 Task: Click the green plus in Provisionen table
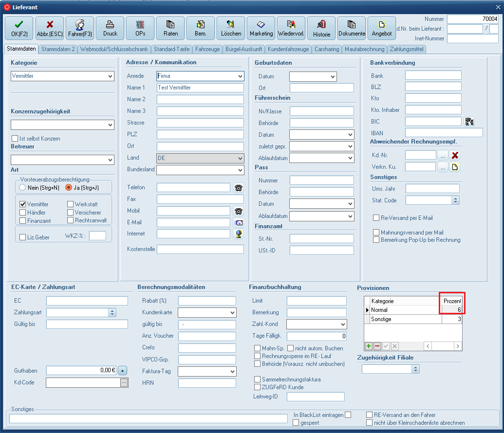[369, 346]
